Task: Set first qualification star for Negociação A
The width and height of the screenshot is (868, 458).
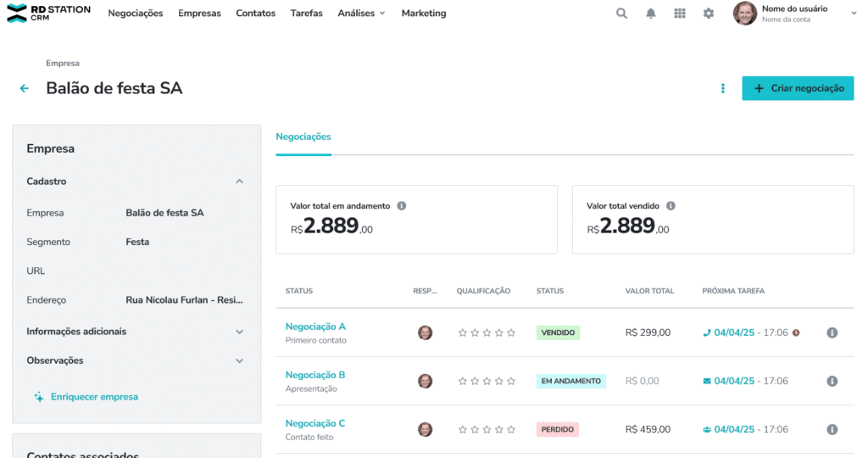Action: [463, 333]
